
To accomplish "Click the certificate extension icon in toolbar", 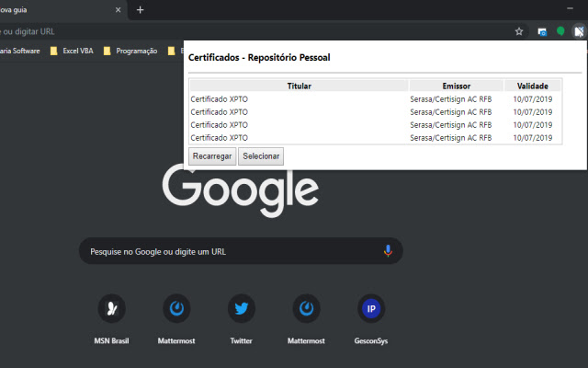I will [x=578, y=31].
